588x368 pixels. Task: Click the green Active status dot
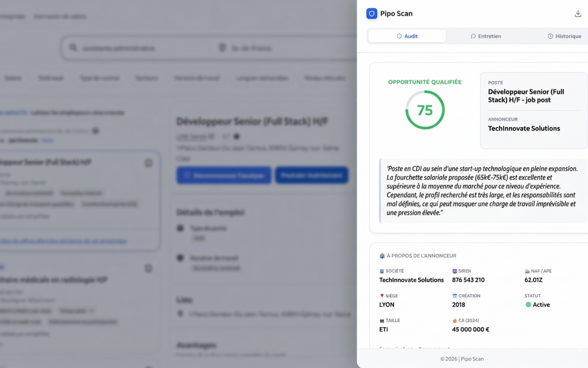tap(528, 305)
